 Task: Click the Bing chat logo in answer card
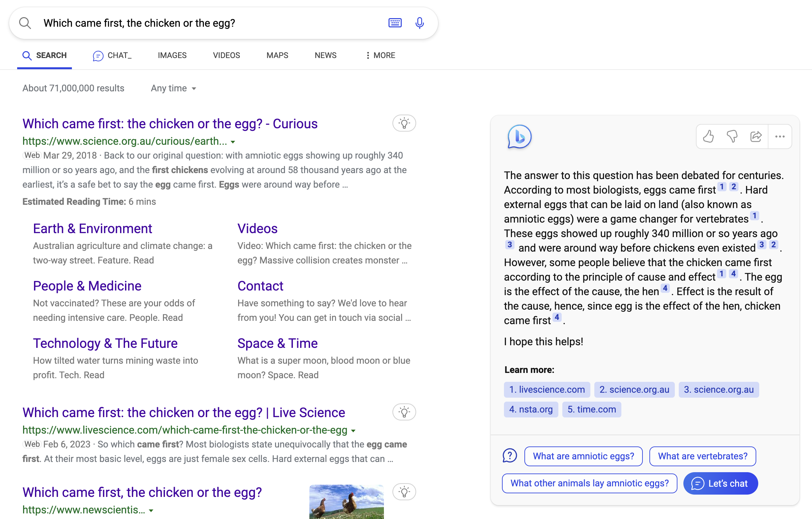(519, 137)
